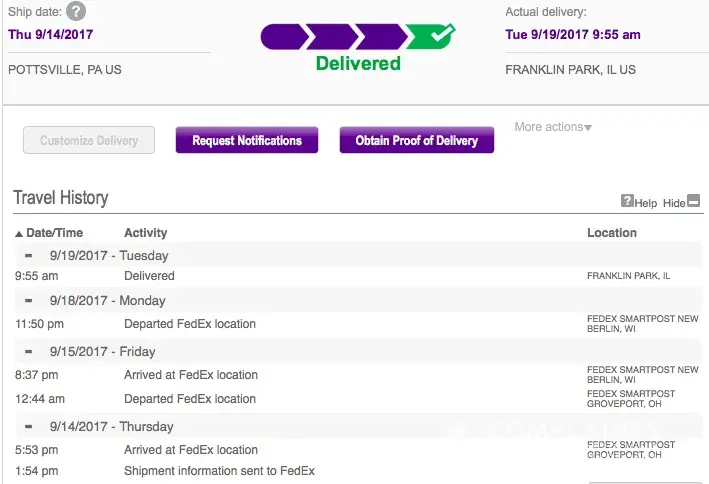Click the Request Notifications button

pyautogui.click(x=247, y=141)
